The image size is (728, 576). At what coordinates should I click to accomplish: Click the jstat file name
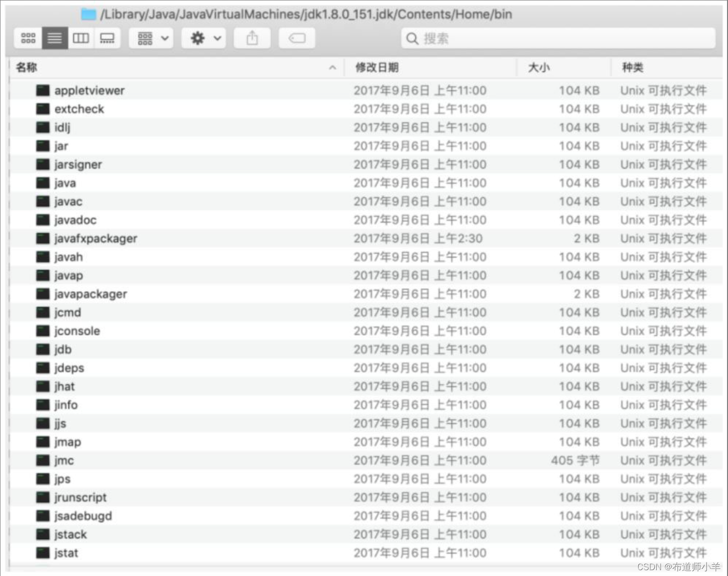tap(66, 553)
